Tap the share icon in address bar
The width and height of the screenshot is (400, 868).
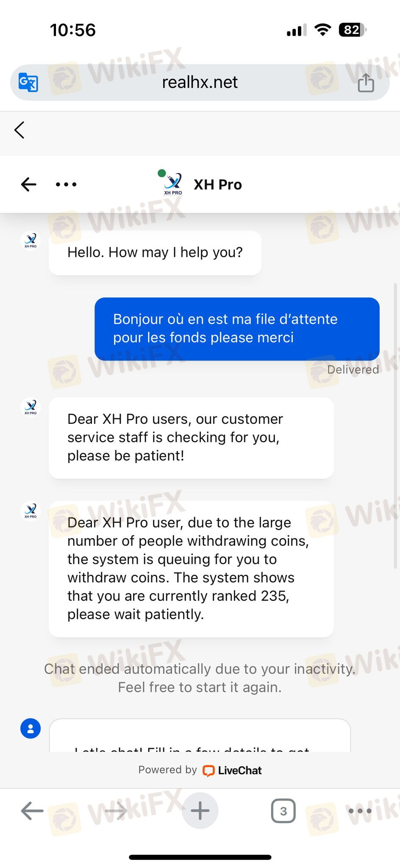pos(366,82)
